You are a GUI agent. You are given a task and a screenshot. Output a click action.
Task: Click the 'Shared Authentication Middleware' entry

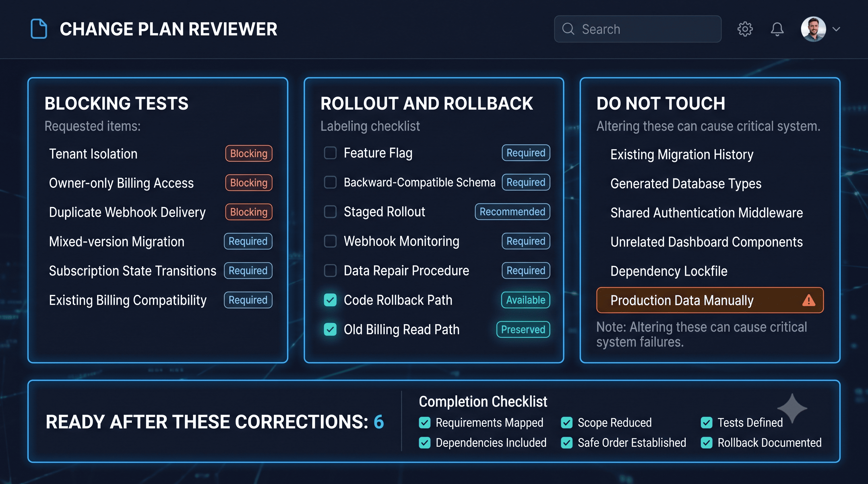pyautogui.click(x=707, y=213)
